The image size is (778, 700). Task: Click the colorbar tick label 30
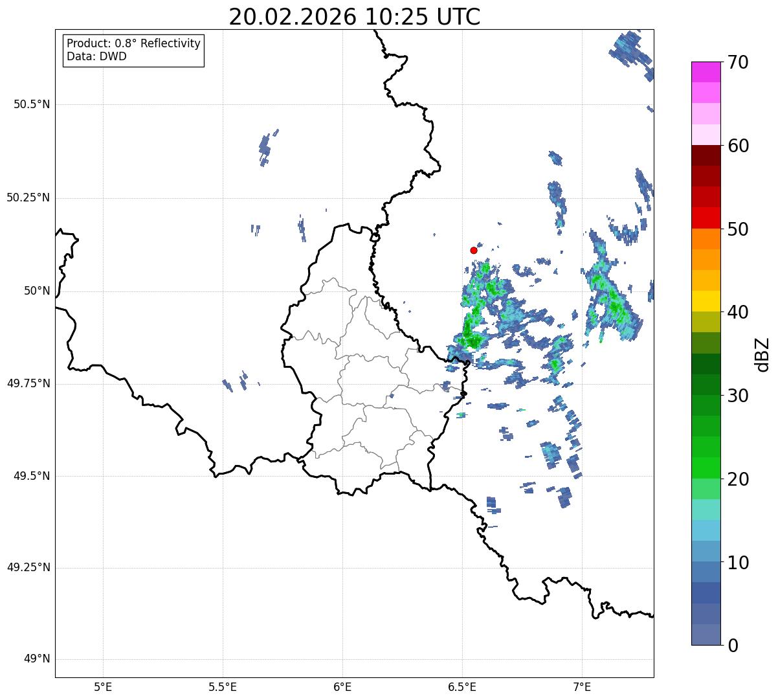click(x=738, y=396)
